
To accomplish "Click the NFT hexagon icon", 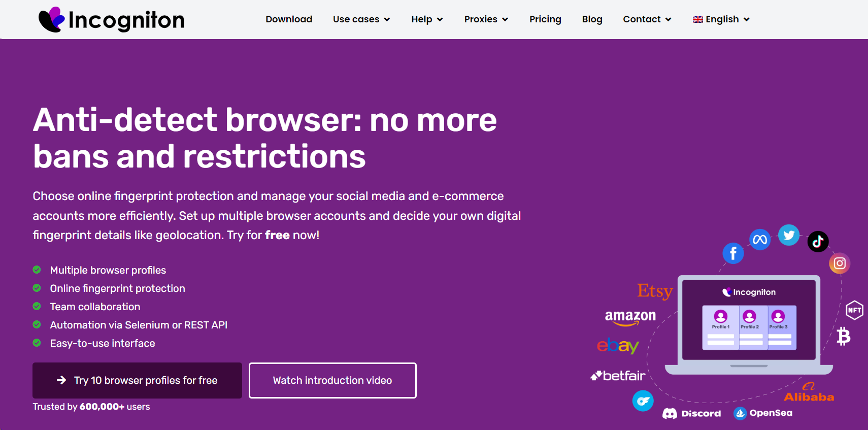I will 854,310.
